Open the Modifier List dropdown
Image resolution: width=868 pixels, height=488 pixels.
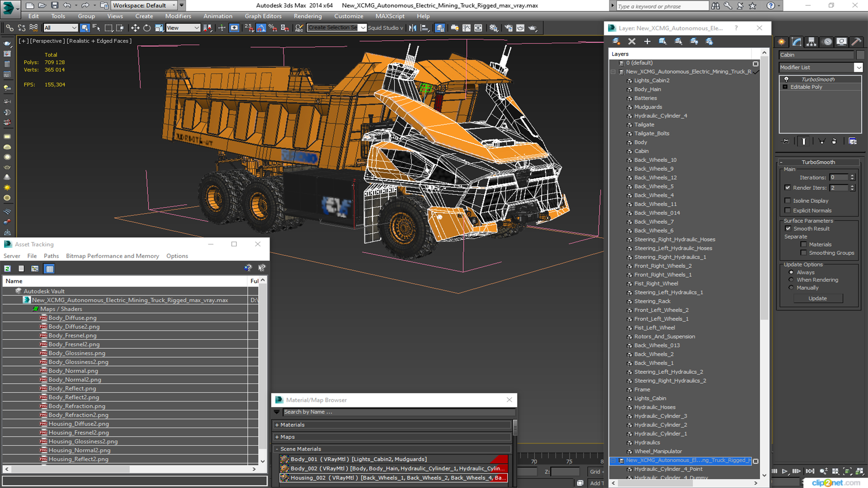tap(858, 67)
